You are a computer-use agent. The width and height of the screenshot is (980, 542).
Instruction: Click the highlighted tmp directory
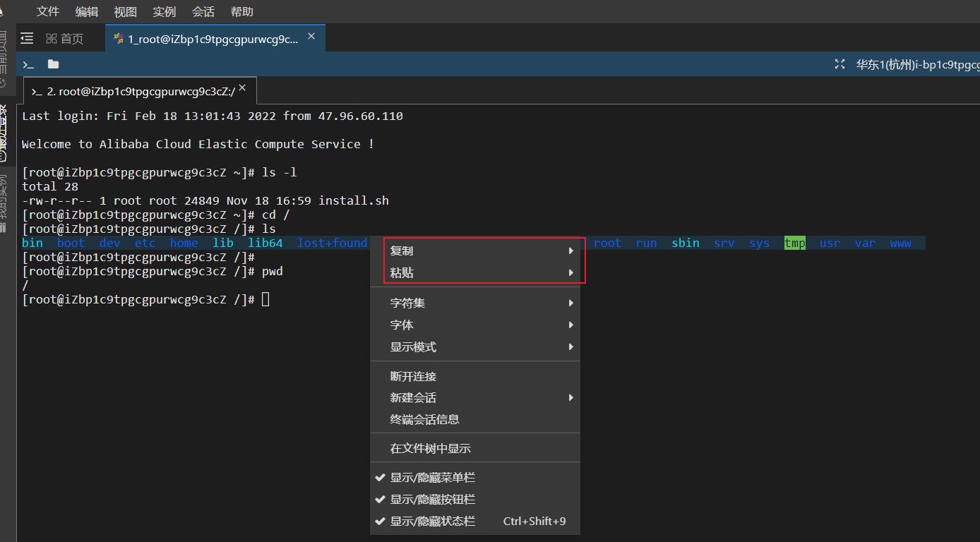tap(795, 243)
